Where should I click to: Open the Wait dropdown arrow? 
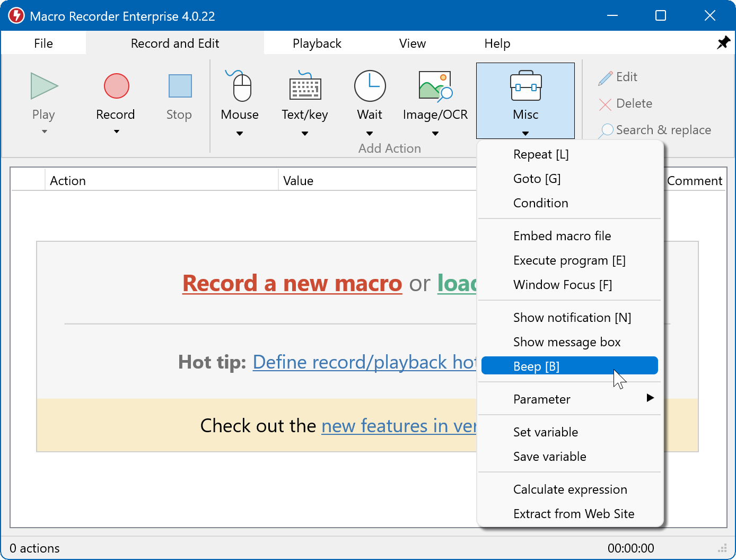click(x=370, y=134)
